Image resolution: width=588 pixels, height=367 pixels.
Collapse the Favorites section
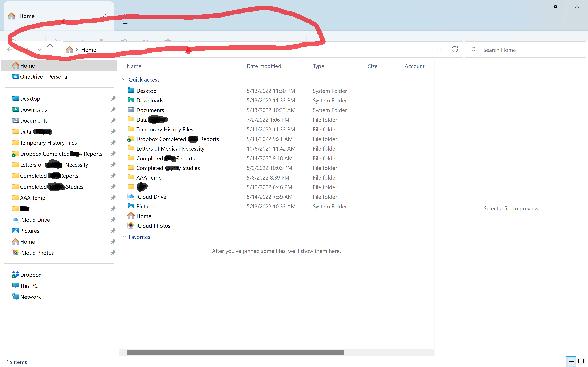point(124,237)
